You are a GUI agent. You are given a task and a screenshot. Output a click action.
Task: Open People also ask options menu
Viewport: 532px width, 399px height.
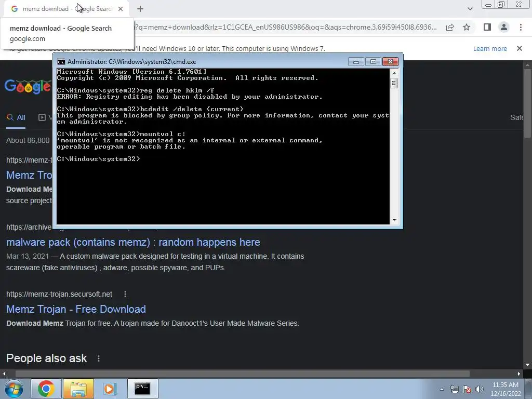(98, 358)
